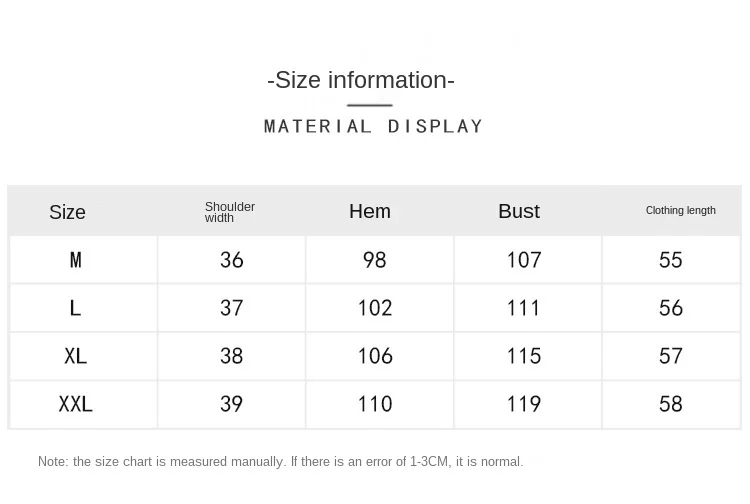Click the Clothing length column header

(681, 210)
